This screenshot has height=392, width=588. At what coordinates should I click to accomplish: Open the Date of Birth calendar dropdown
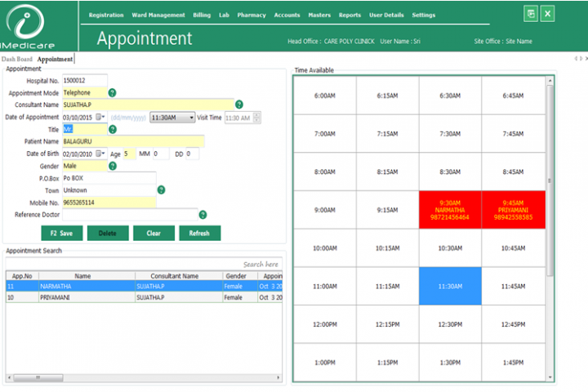100,154
